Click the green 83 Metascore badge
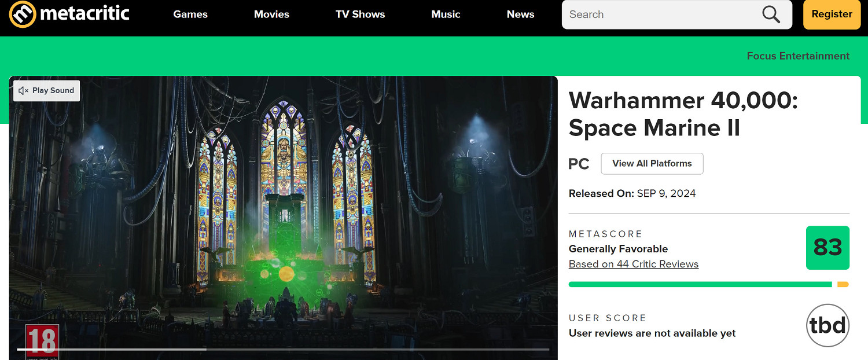This screenshot has height=360, width=868. click(x=827, y=248)
